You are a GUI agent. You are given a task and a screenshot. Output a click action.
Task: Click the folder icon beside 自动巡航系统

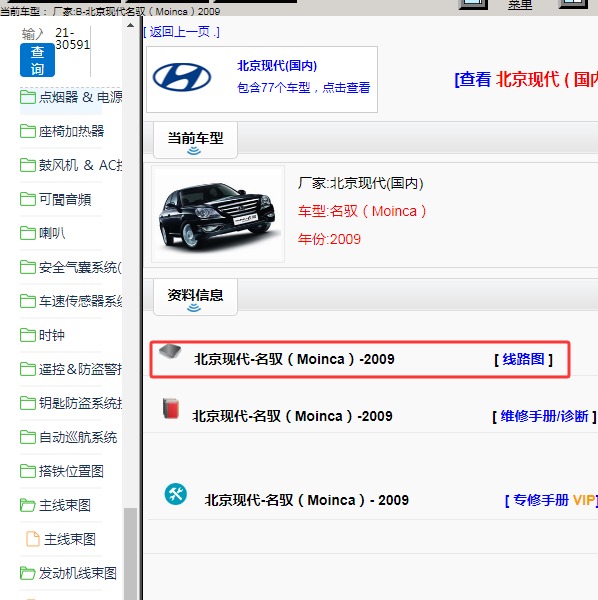[x=28, y=437]
